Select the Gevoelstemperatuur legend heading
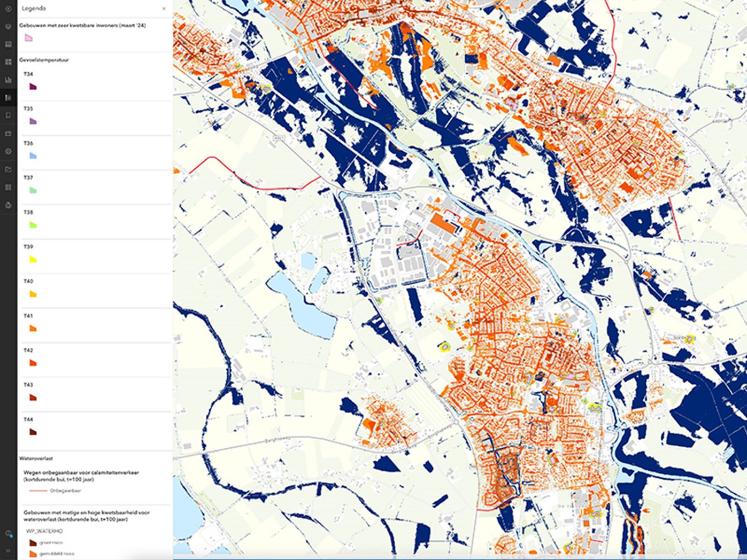The width and height of the screenshot is (747, 560). pyautogui.click(x=44, y=60)
